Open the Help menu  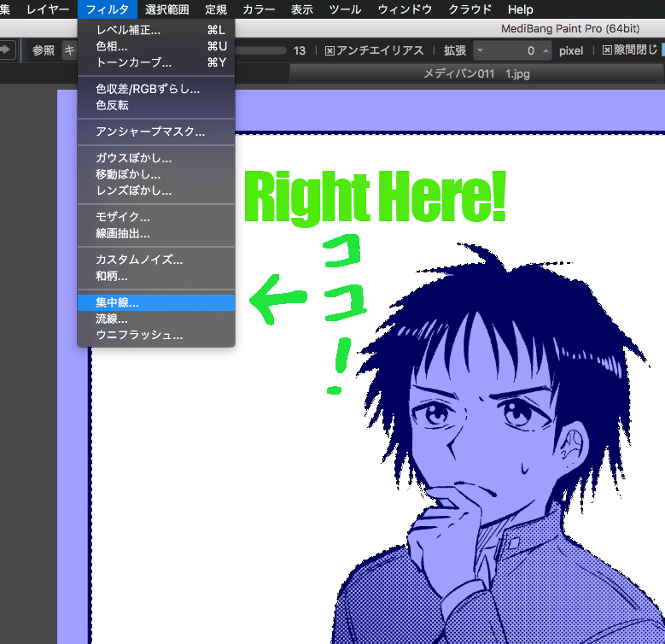click(x=521, y=9)
